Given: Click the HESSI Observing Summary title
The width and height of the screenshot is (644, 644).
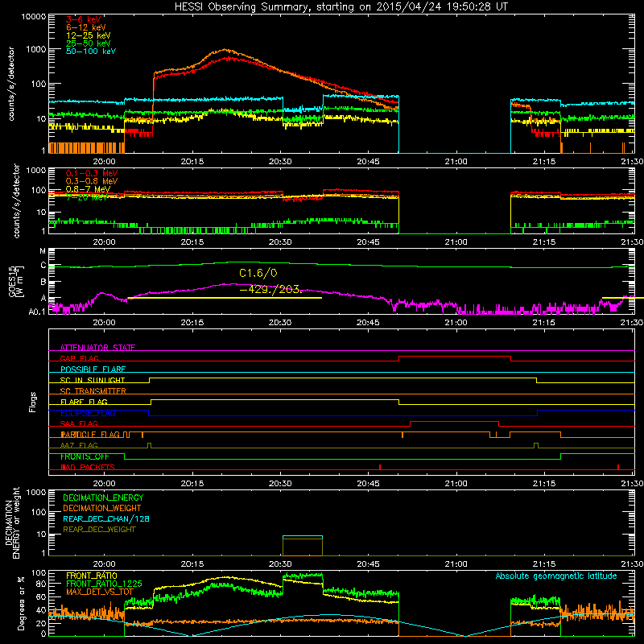Looking at the screenshot, I should point(341,7).
